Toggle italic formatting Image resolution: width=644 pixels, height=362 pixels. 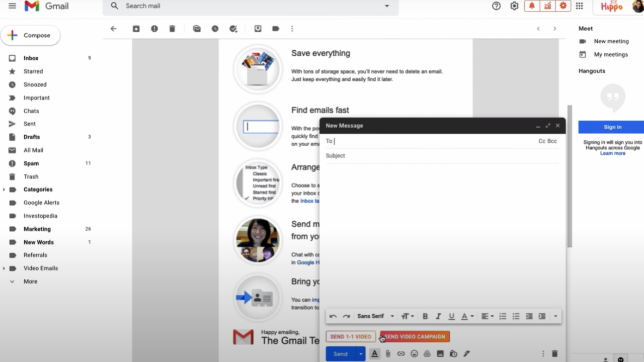[438, 316]
